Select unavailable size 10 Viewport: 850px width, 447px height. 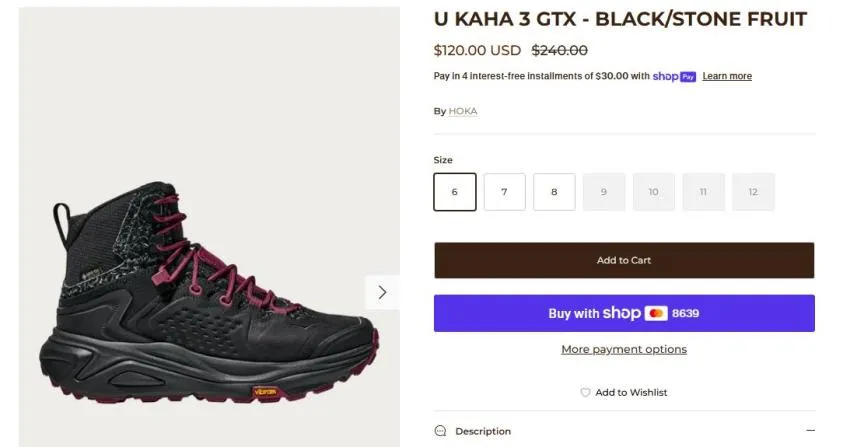click(x=653, y=192)
